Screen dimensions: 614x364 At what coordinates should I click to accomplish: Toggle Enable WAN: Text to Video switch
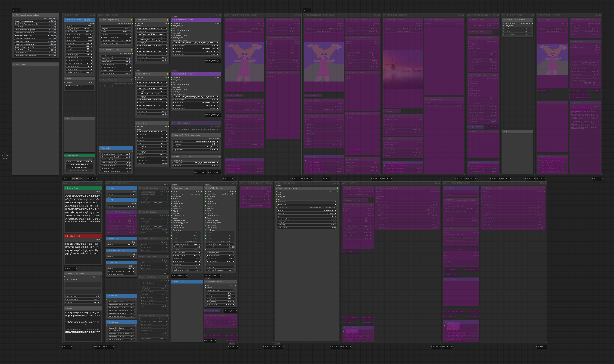click(x=52, y=36)
